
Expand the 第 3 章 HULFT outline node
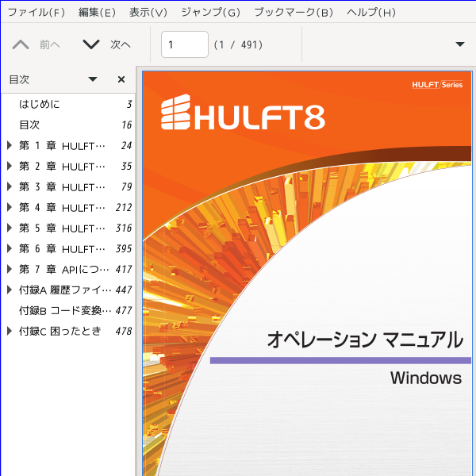(x=10, y=186)
